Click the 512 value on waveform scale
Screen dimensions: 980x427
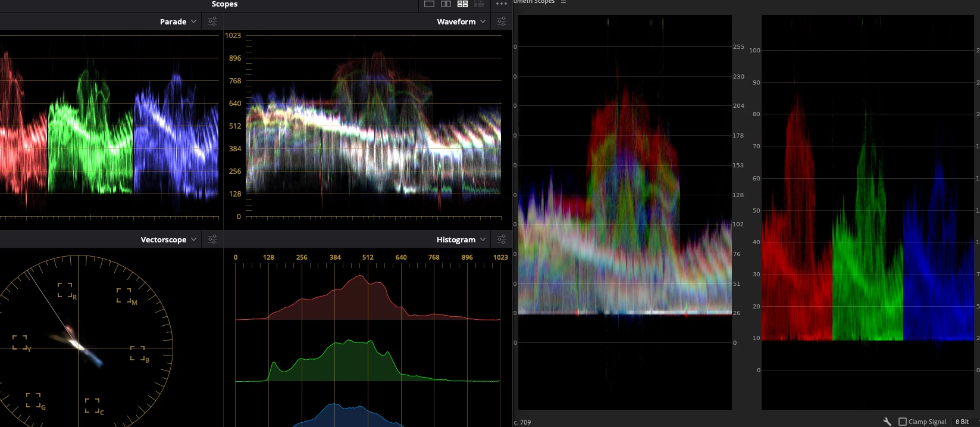point(235,126)
